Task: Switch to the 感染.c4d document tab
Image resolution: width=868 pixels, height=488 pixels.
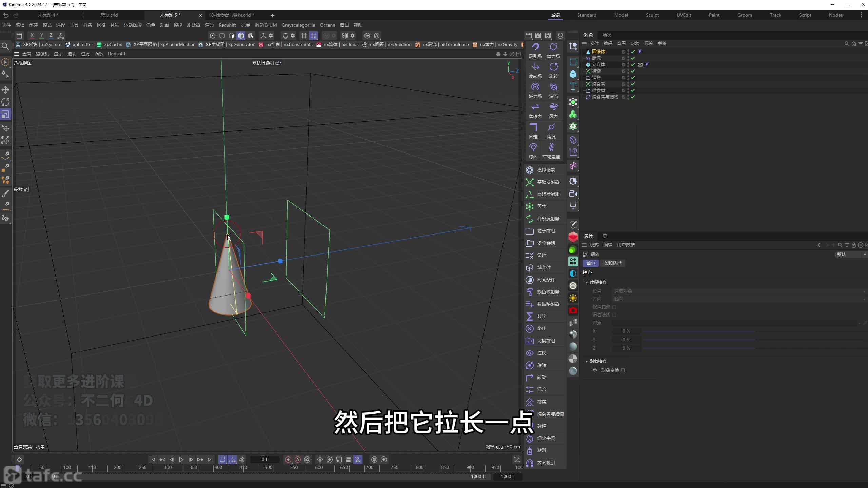Action: pyautogui.click(x=109, y=15)
